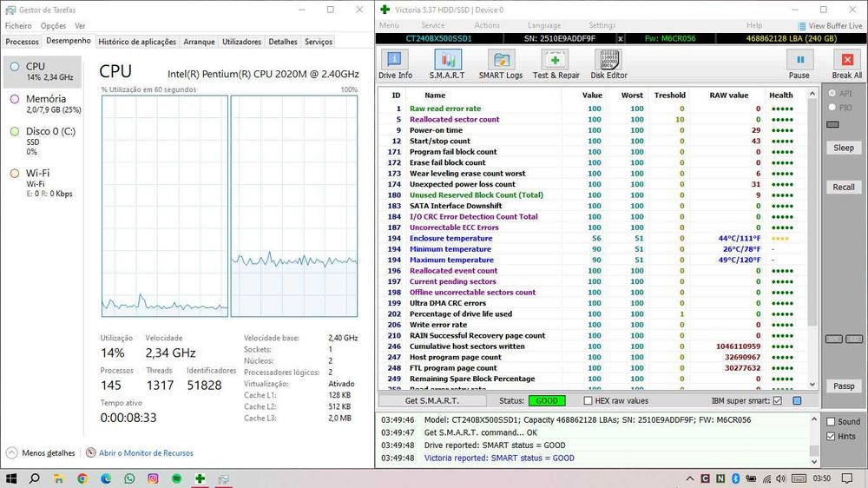Collapse Task Manager with Menos detalhes

[x=41, y=453]
